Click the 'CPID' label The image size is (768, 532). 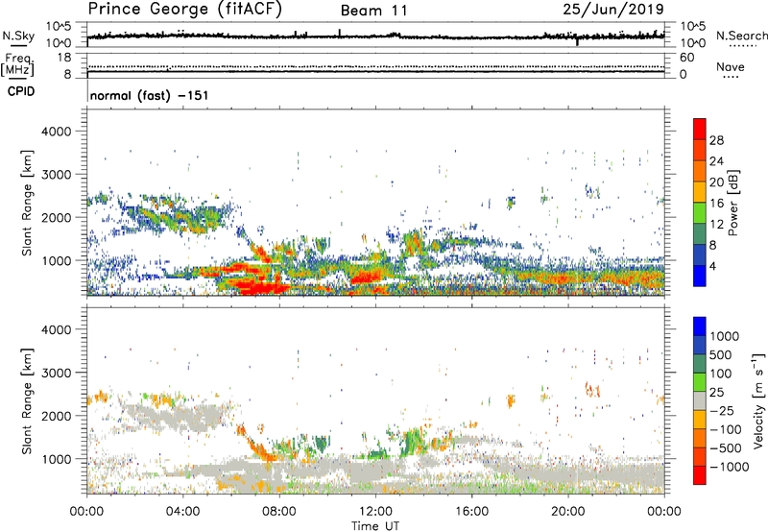[x=21, y=91]
